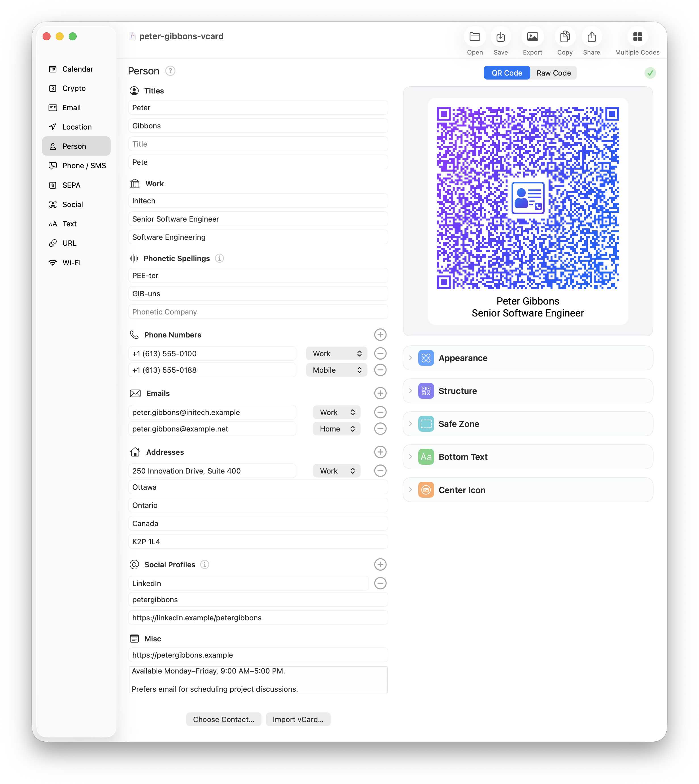The height and width of the screenshot is (784, 699).
Task: Select Social in the sidebar
Action: (x=76, y=205)
